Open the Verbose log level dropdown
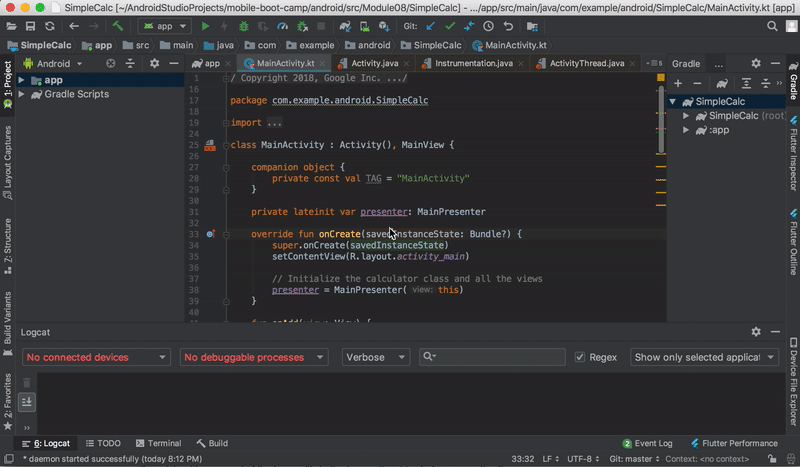The width and height of the screenshot is (800, 467). pos(376,357)
